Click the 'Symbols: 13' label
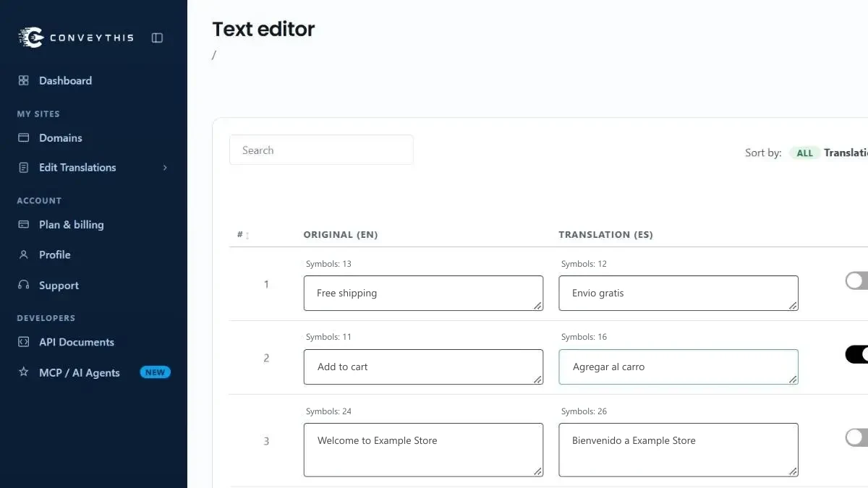The height and width of the screenshot is (488, 868). click(x=328, y=264)
